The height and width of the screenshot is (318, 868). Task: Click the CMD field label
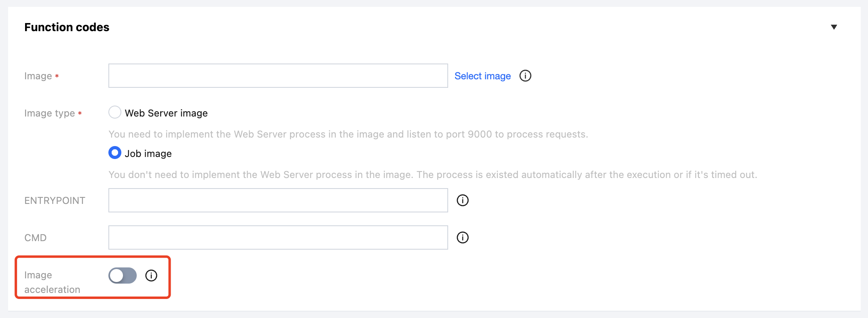pos(36,238)
